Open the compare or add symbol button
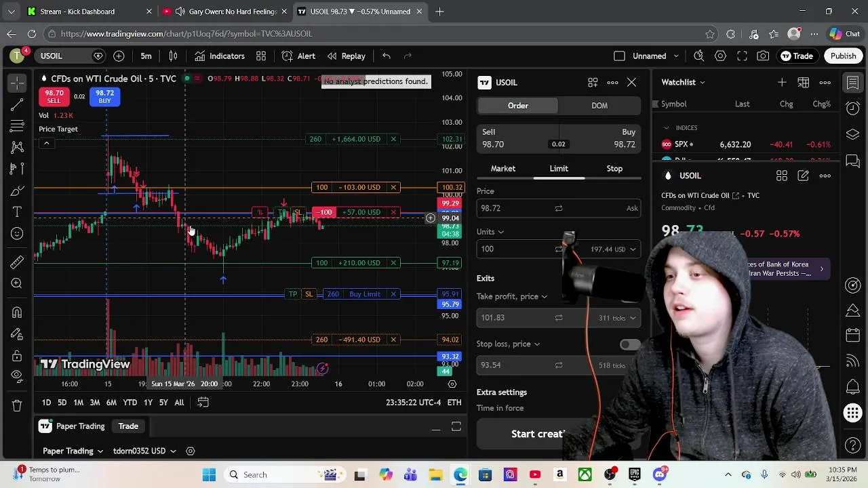Viewport: 868px width, 488px height. (x=119, y=56)
